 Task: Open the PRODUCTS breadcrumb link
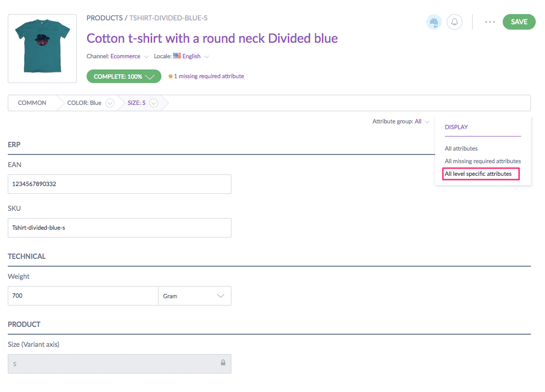pyautogui.click(x=105, y=18)
